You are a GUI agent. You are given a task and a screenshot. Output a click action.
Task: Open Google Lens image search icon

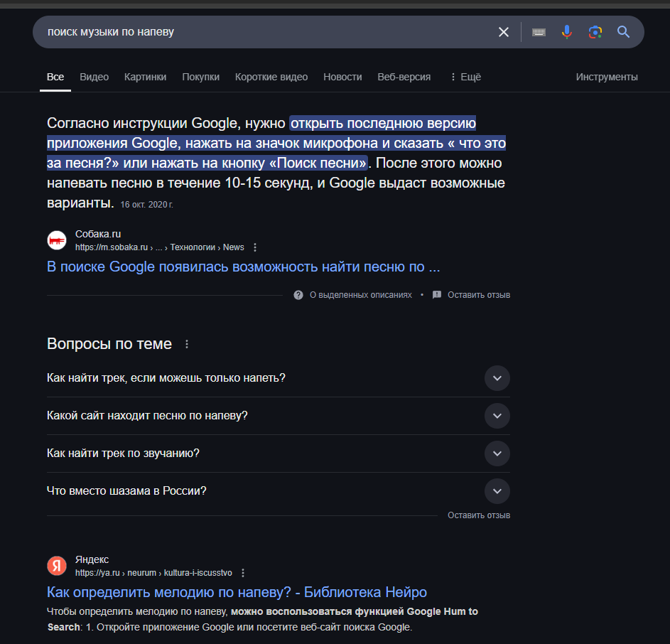[x=595, y=32]
